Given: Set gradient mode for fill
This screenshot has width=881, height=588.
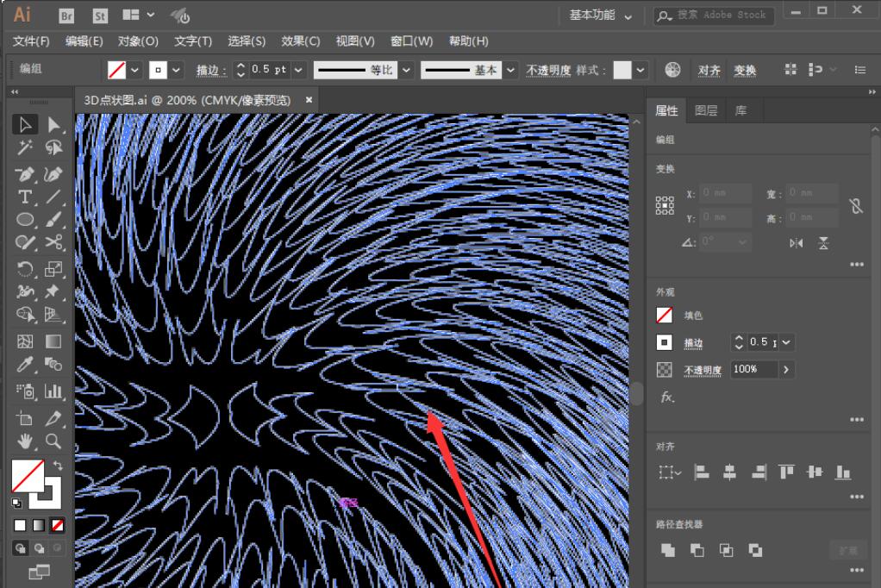Looking at the screenshot, I should 39,525.
